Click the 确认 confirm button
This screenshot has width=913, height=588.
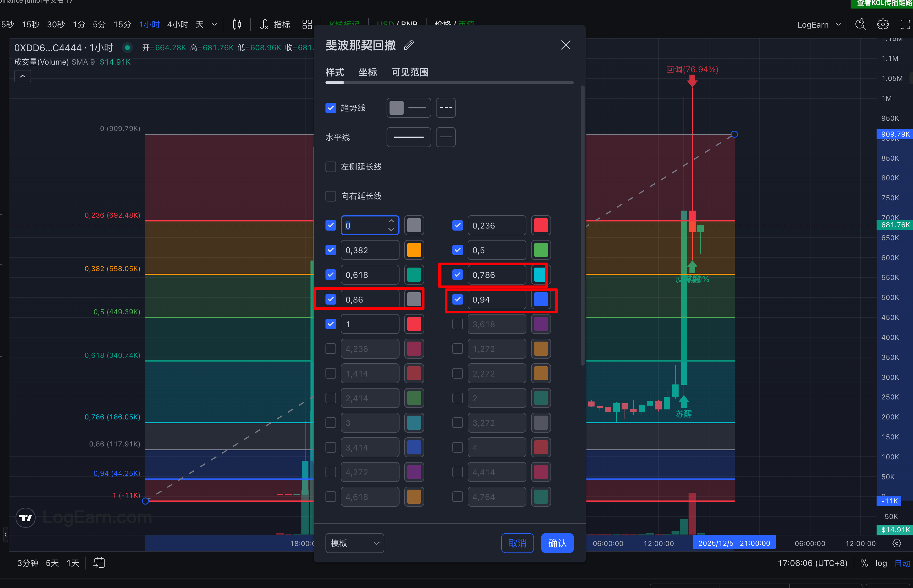[557, 543]
